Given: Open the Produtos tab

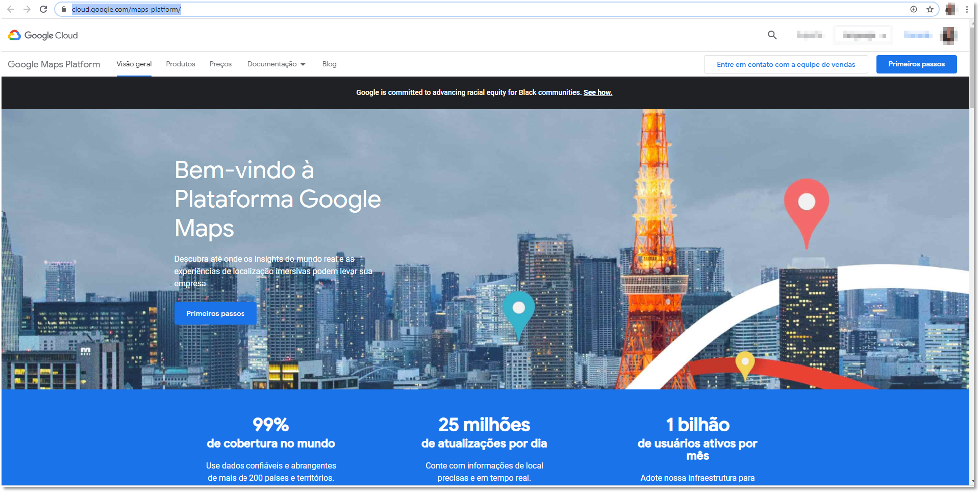Looking at the screenshot, I should pyautogui.click(x=181, y=64).
